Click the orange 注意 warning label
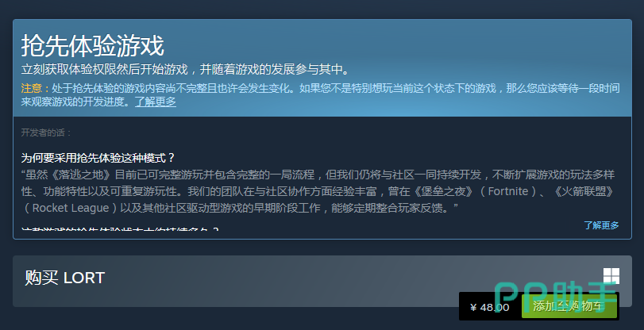The height and width of the screenshot is (330, 644). (35, 88)
